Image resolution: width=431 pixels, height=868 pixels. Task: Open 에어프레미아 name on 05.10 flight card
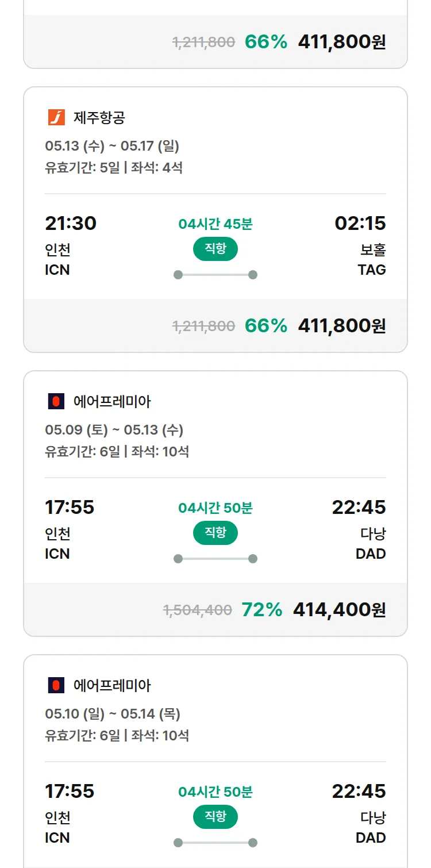[113, 686]
